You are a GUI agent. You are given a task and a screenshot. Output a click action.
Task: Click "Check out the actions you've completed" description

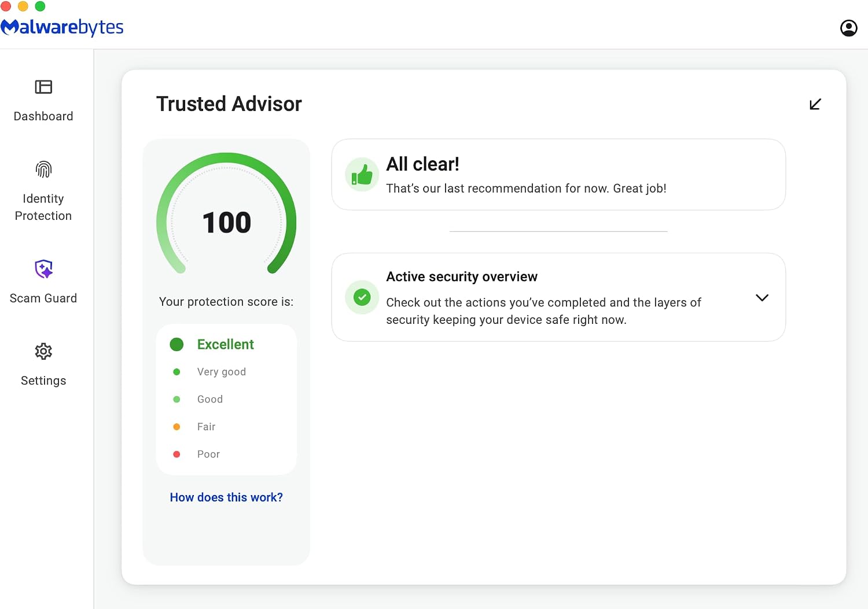click(x=543, y=311)
